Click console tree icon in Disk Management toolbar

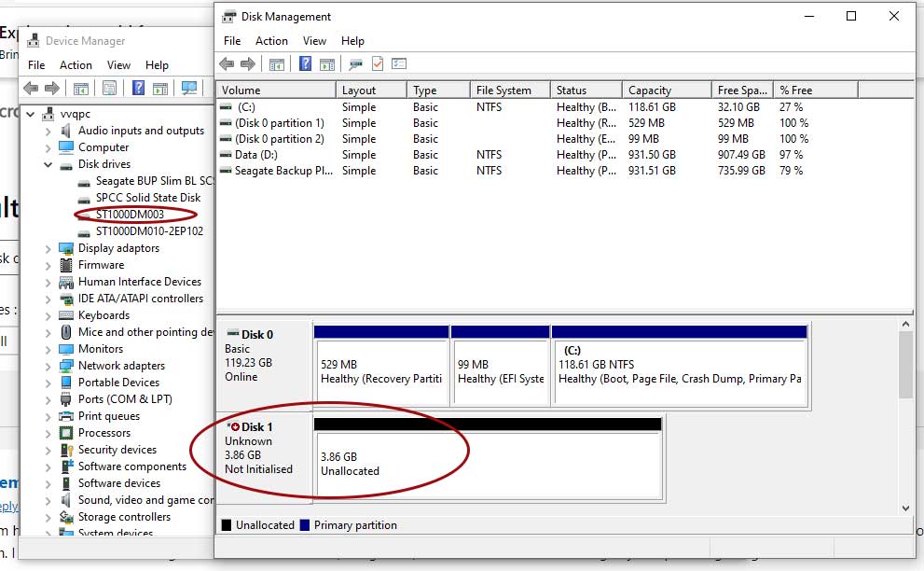tap(276, 64)
